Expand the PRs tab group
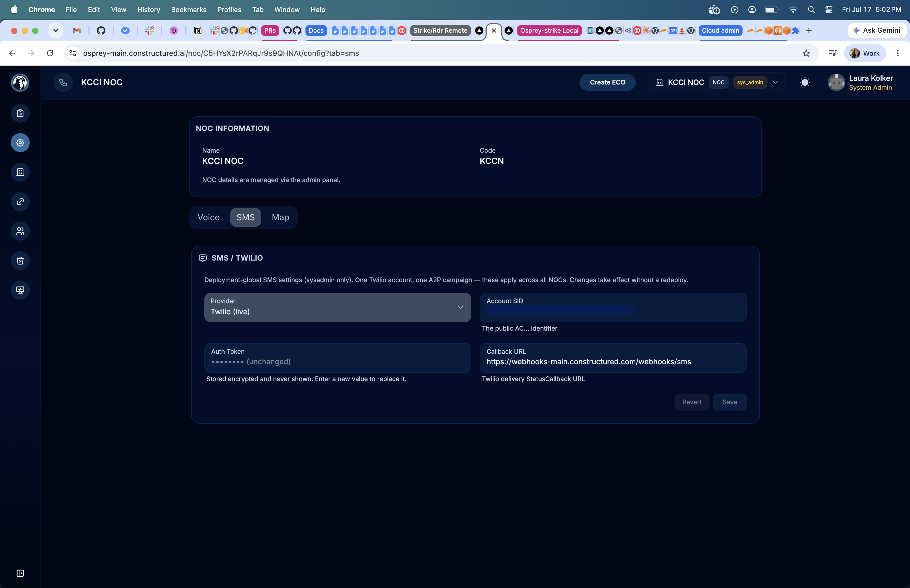910x588 pixels. click(x=270, y=31)
